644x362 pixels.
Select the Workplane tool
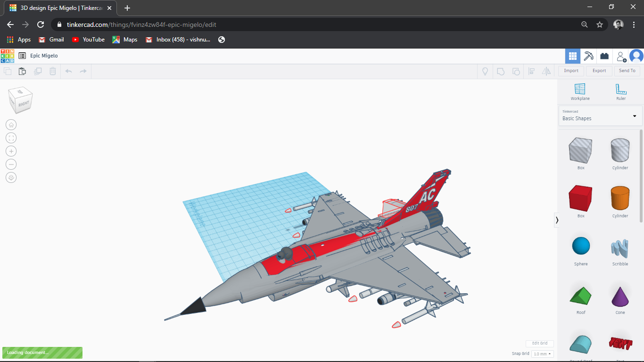point(580,91)
